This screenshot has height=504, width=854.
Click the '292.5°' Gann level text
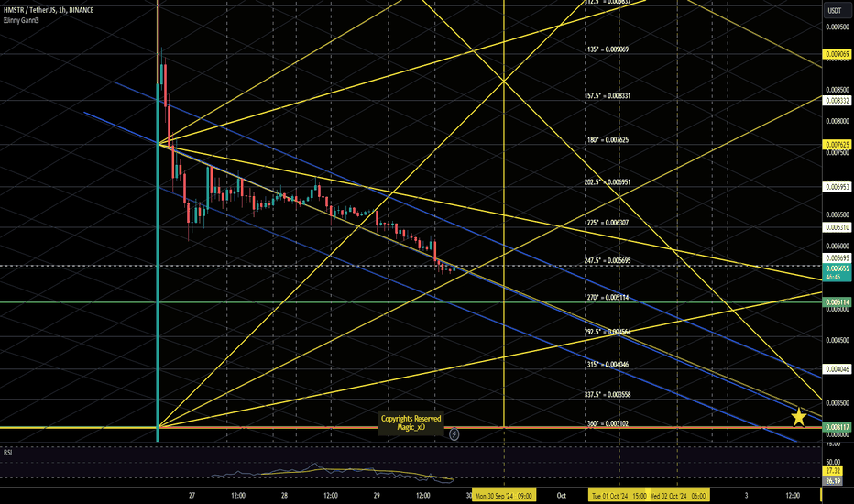click(608, 332)
